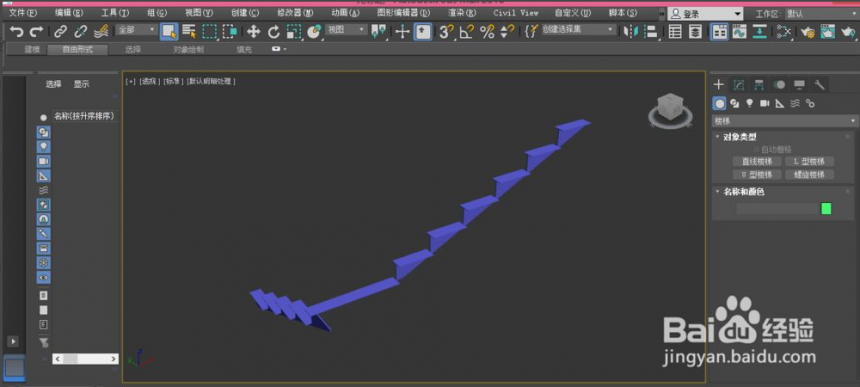The image size is (860, 387).
Task: Switch to the 建模 ribbon tab
Action: [x=32, y=49]
